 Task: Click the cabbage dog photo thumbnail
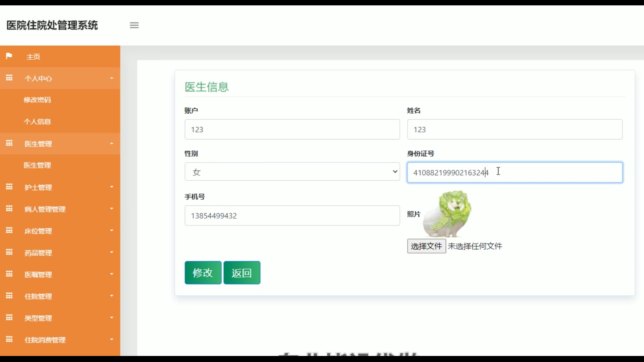tap(447, 214)
